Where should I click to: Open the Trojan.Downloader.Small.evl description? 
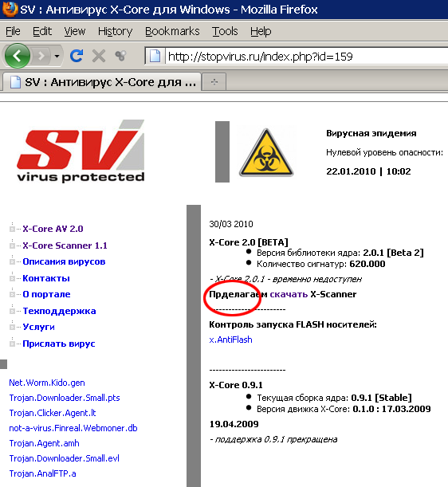65,458
